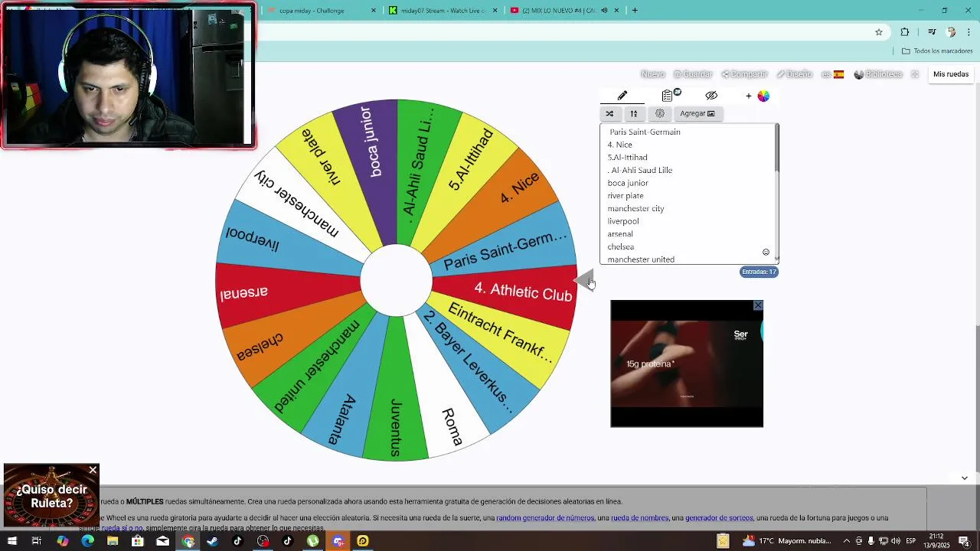This screenshot has width=980, height=551.
Task: Click the rainbow color wheel icon
Action: [x=763, y=96]
